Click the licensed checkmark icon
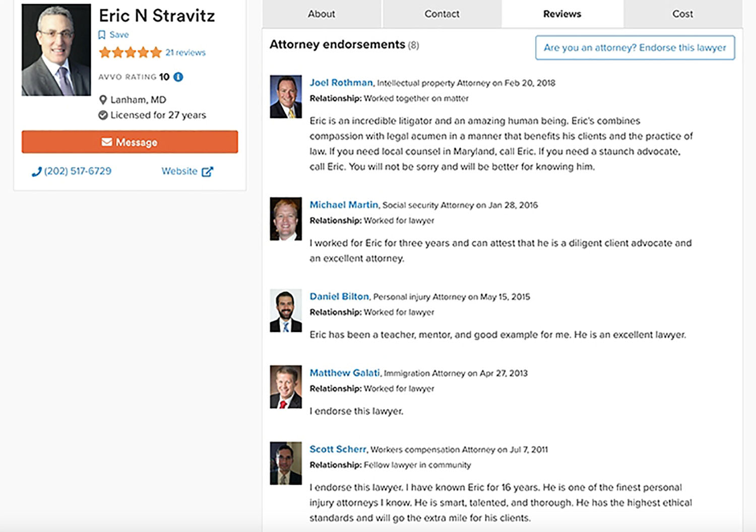Viewport: 756px width, 532px height. click(x=102, y=115)
